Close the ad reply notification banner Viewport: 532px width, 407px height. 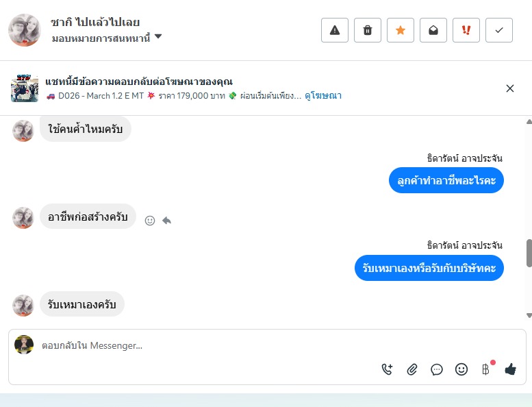(509, 88)
